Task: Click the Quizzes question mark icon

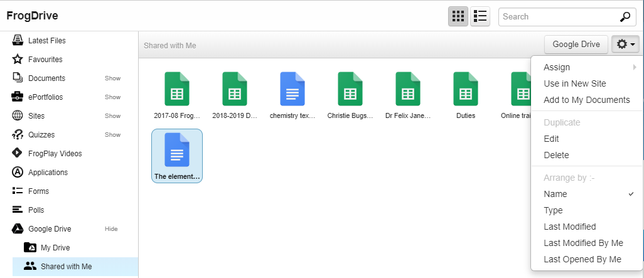Action: click(x=17, y=135)
